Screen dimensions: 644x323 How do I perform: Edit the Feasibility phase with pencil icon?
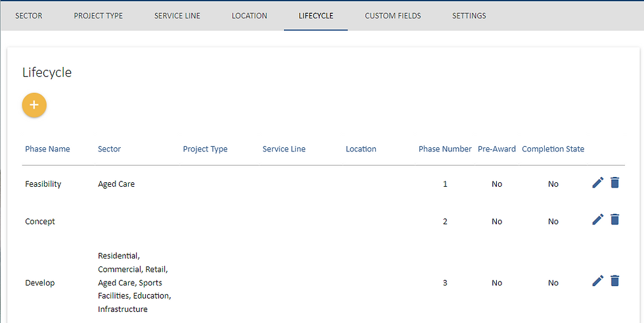(x=598, y=182)
